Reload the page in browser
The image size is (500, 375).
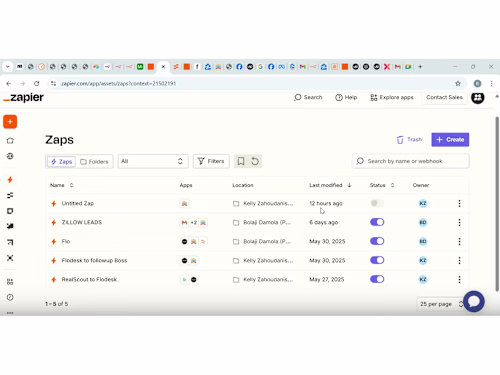click(37, 83)
